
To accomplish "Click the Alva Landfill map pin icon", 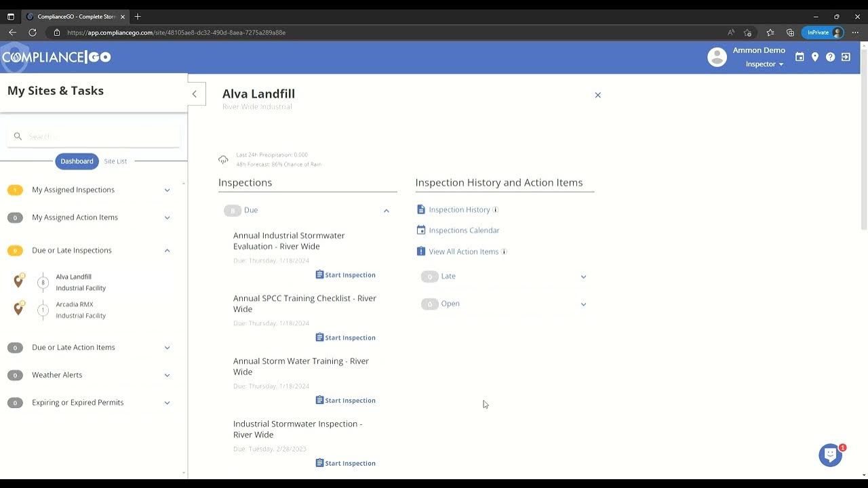I will [x=18, y=281].
